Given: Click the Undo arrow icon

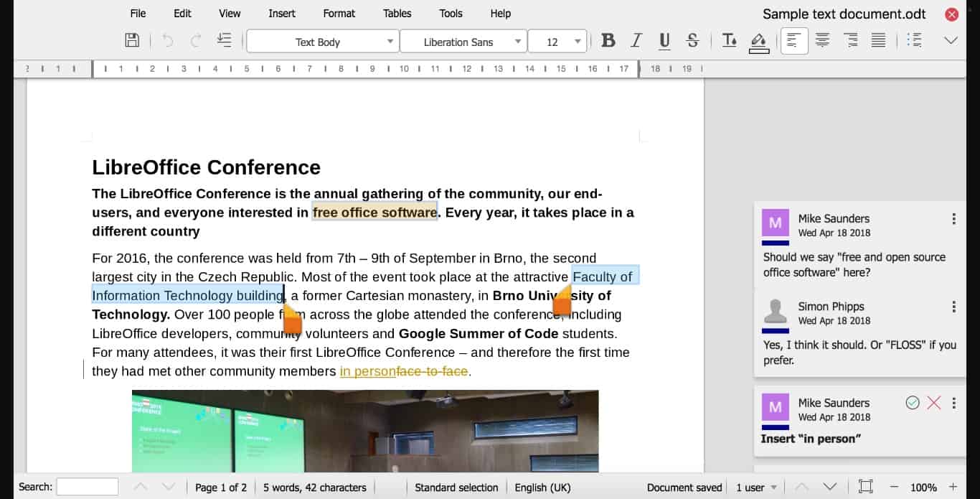Looking at the screenshot, I should (x=168, y=41).
